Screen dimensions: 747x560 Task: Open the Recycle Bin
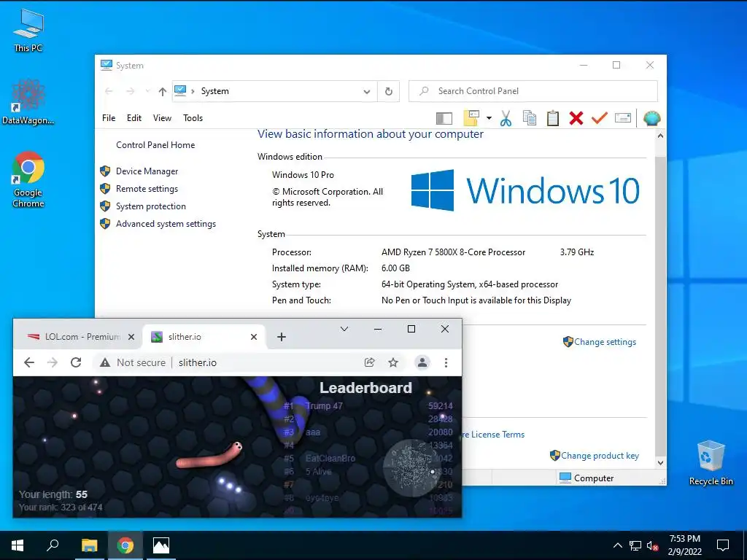pyautogui.click(x=711, y=462)
